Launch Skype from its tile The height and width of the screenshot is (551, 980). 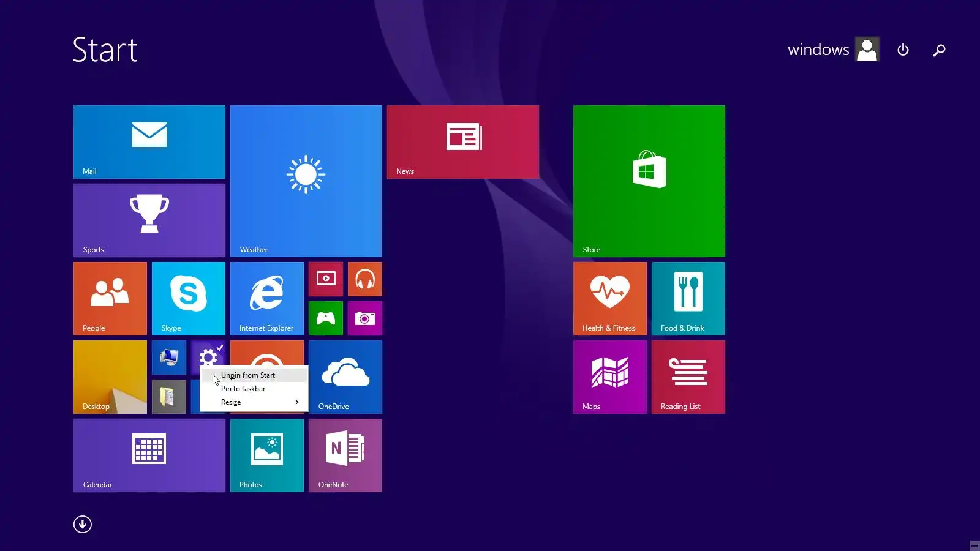coord(189,299)
